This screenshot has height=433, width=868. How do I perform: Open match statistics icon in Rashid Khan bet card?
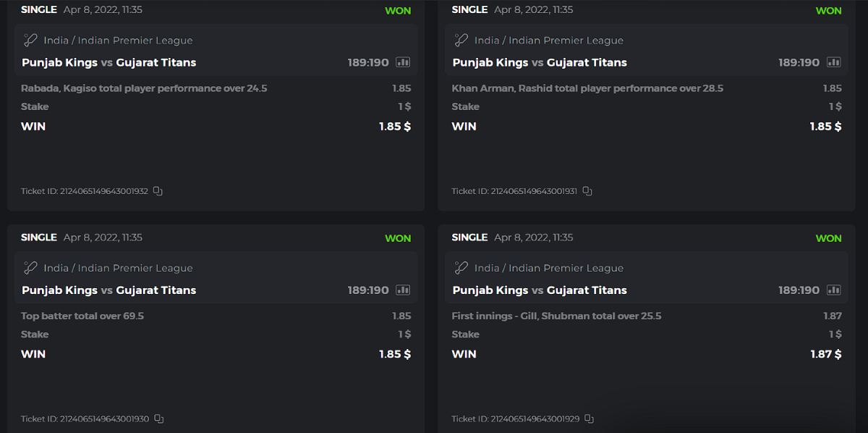pos(834,62)
